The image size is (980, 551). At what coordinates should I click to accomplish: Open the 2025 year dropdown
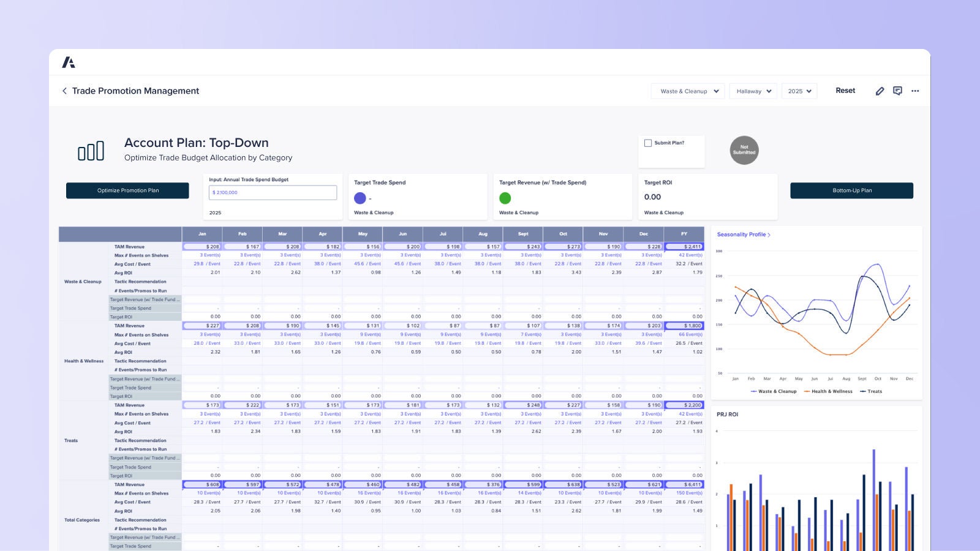coord(799,91)
